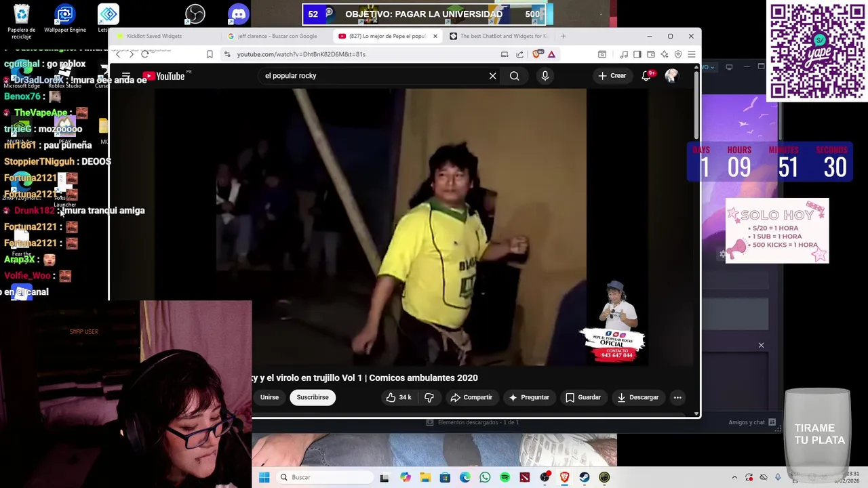Click the Unirse join button

269,397
